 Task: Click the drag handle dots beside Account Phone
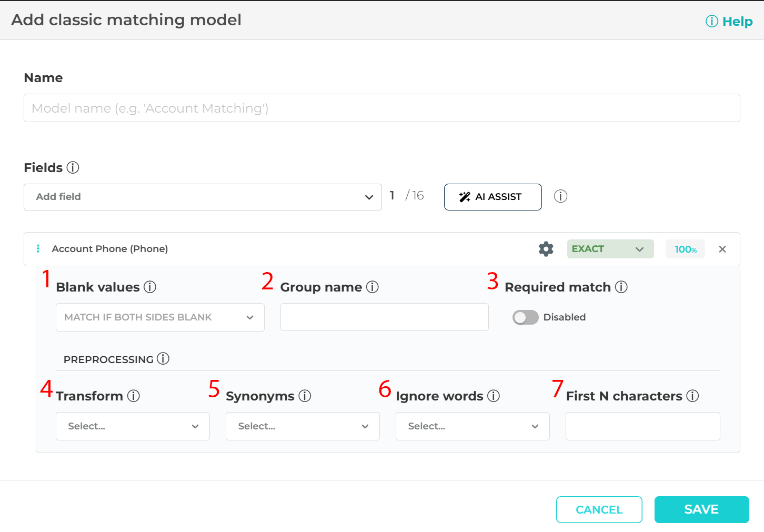[x=38, y=249]
